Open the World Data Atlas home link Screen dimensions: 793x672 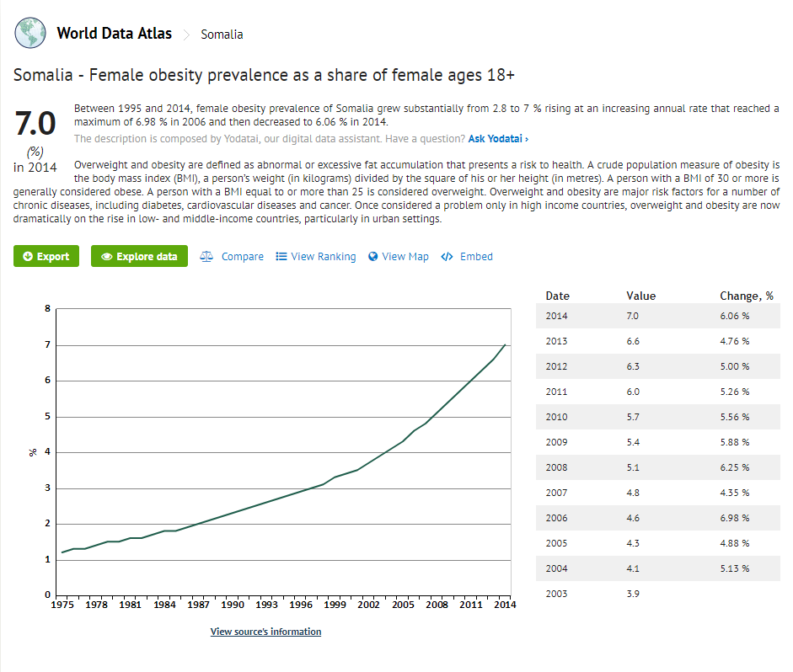115,34
